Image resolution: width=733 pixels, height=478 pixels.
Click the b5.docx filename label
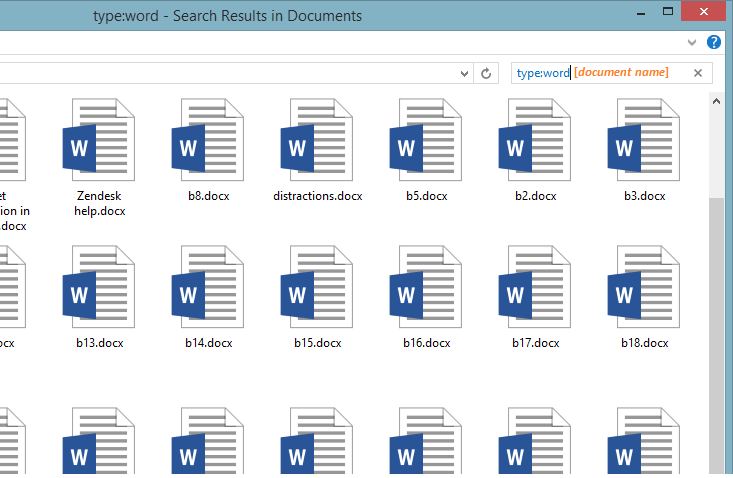coord(426,196)
